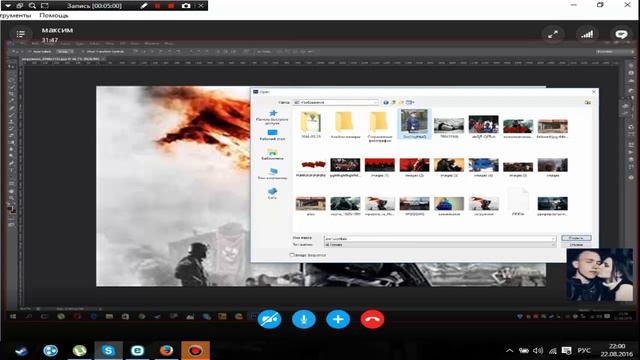The width and height of the screenshot is (640, 360).
Task: End the call with the red hang-up button
Action: pos(372,319)
